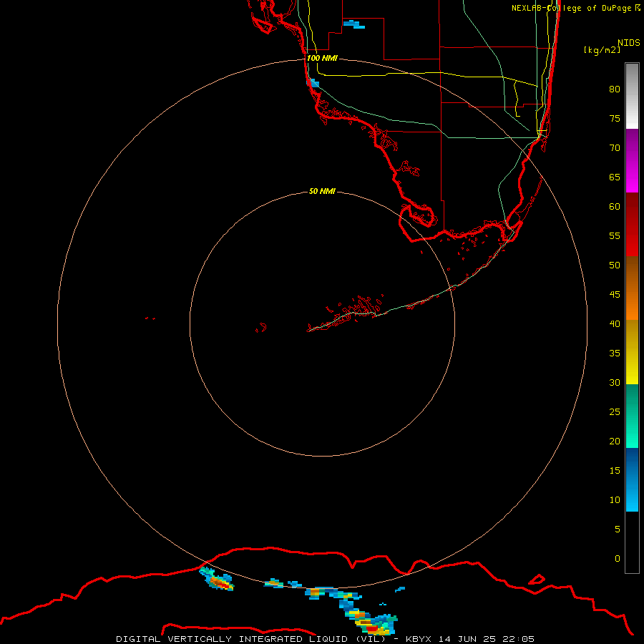Click the 50 NMI range ring label
644x644 pixels.
[322, 191]
